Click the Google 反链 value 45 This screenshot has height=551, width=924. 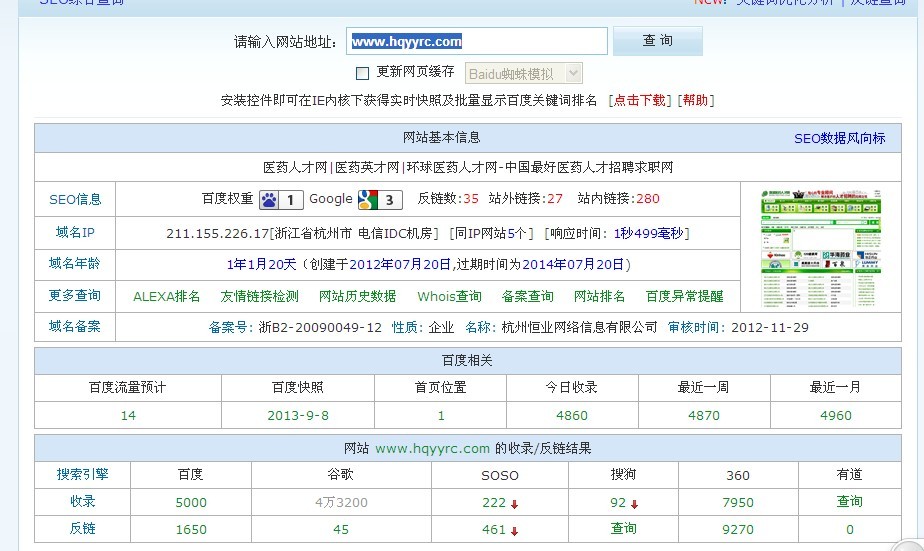pos(341,530)
